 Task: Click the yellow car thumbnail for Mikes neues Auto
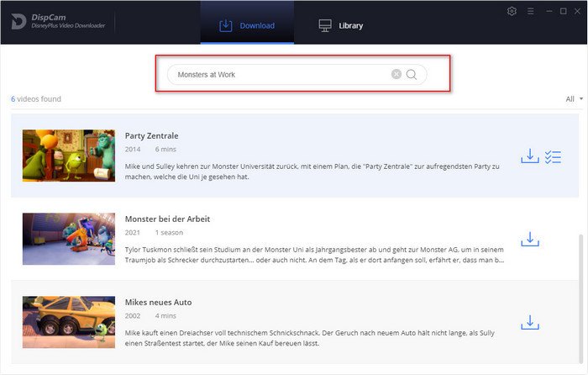click(x=69, y=322)
